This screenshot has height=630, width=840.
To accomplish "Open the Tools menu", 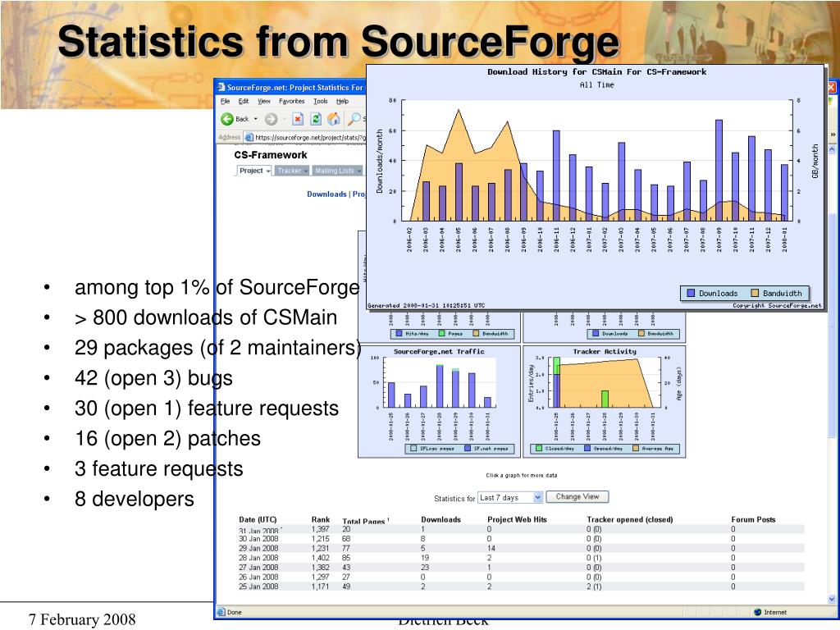I will tap(321, 101).
